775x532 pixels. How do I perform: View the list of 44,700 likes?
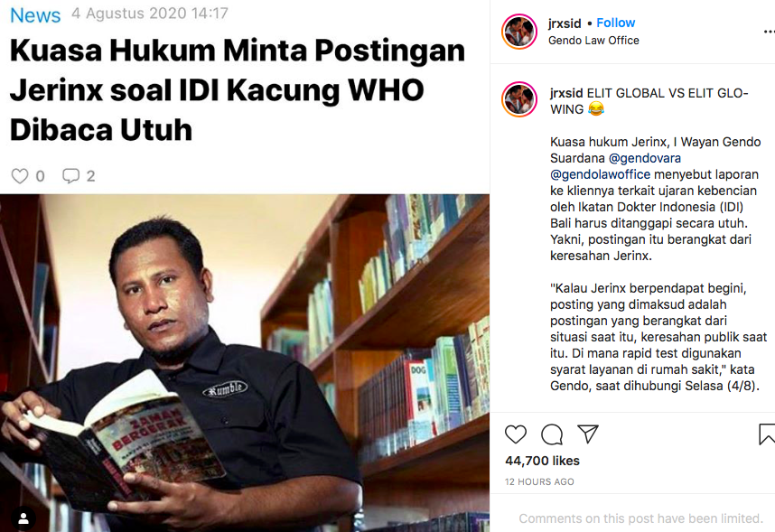(542, 461)
